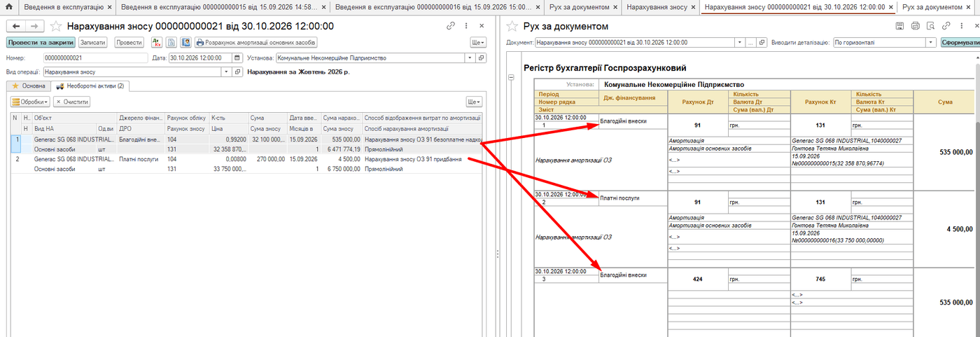Expand the Виводити деталізацію dropdown
The image size is (980, 337).
click(x=932, y=42)
